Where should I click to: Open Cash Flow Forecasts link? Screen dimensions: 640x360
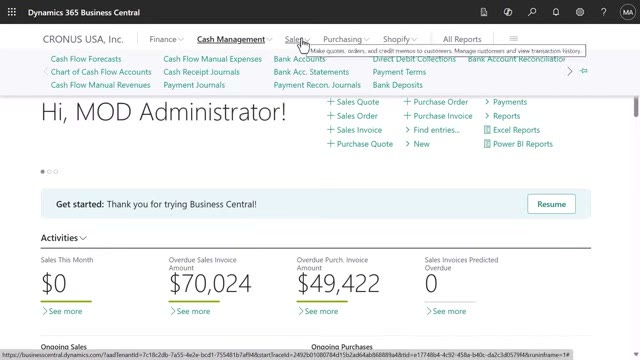[x=86, y=59]
